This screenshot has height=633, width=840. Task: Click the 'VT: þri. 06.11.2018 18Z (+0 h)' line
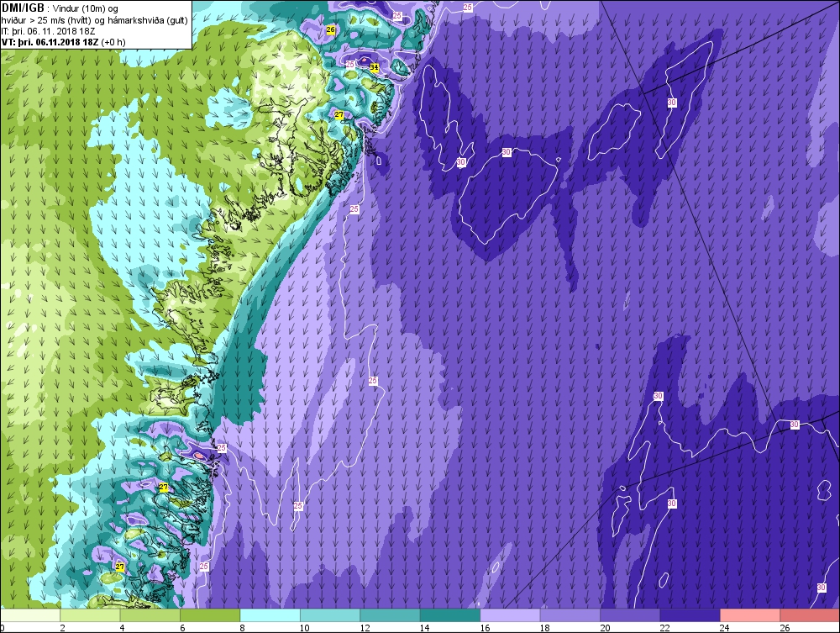pos(64,42)
